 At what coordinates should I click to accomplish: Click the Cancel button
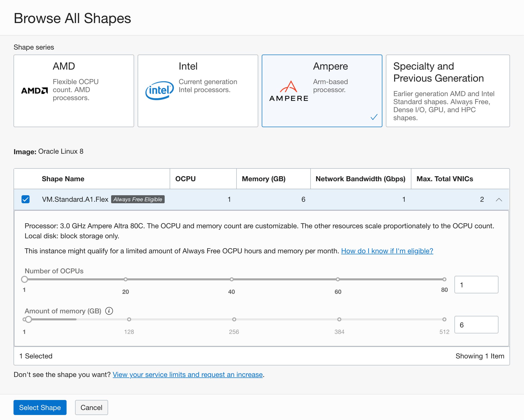click(91, 407)
